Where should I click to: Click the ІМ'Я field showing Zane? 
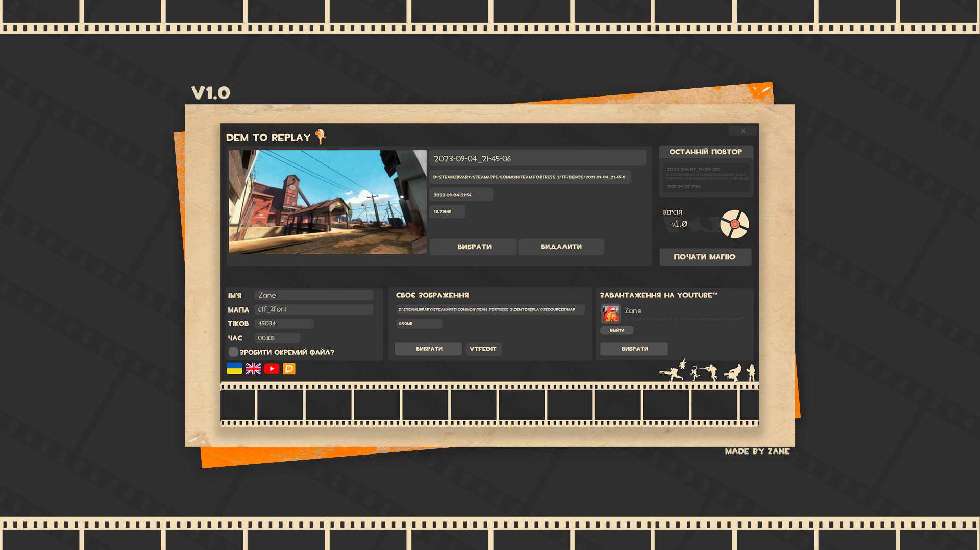click(x=314, y=295)
